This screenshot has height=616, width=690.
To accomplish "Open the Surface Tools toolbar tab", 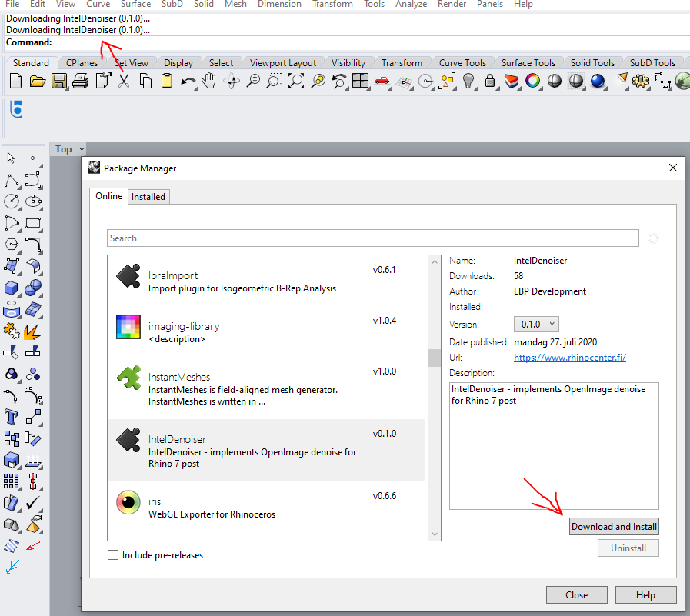I will pos(528,63).
